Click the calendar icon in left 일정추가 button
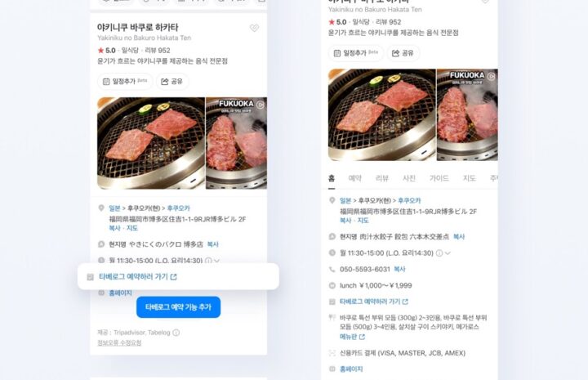Viewport: 588px width, 380px height. pyautogui.click(x=106, y=82)
